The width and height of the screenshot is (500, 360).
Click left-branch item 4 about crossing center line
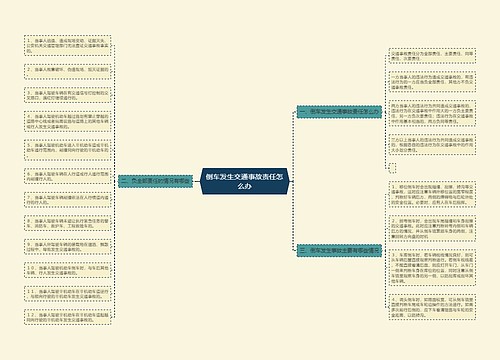click(68, 121)
